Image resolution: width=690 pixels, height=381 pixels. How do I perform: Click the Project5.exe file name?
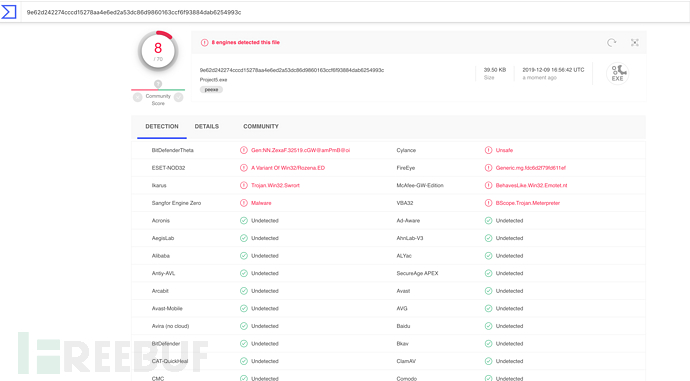tap(213, 80)
